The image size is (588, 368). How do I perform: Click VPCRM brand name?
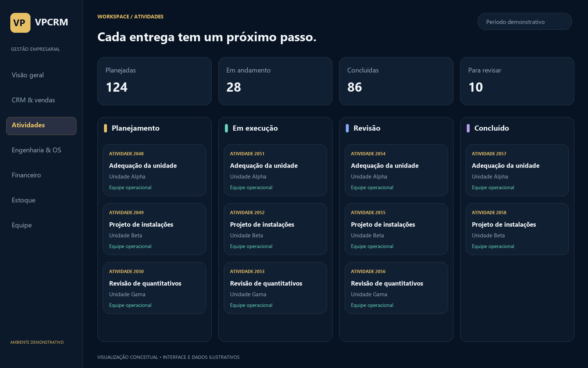click(51, 22)
